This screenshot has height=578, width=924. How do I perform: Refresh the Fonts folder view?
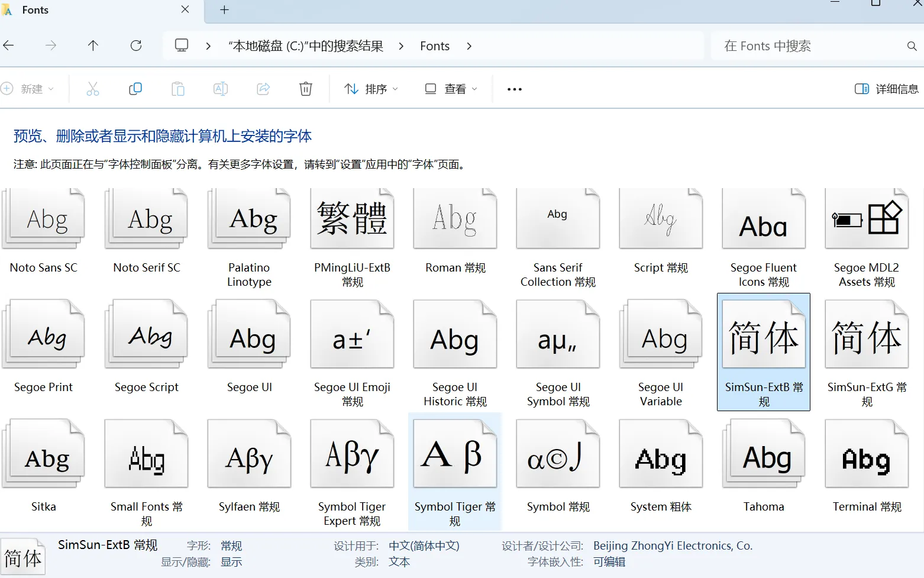click(136, 46)
